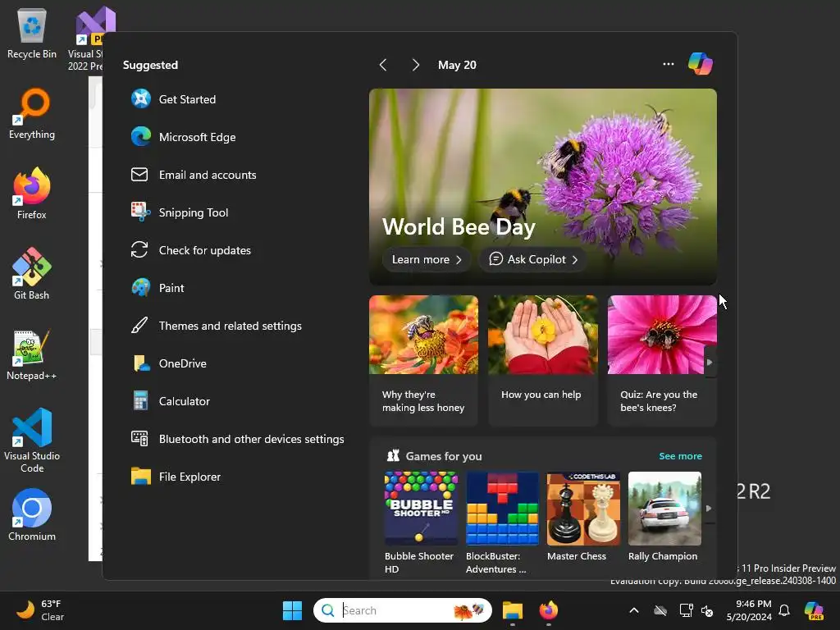The width and height of the screenshot is (840, 630).
Task: Click the Ask Copilot button
Action: point(533,259)
